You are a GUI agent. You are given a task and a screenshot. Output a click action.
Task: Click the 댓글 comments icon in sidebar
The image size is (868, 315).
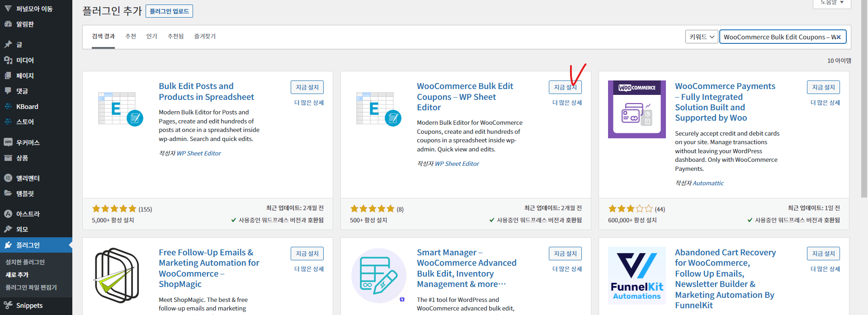pyautogui.click(x=8, y=91)
